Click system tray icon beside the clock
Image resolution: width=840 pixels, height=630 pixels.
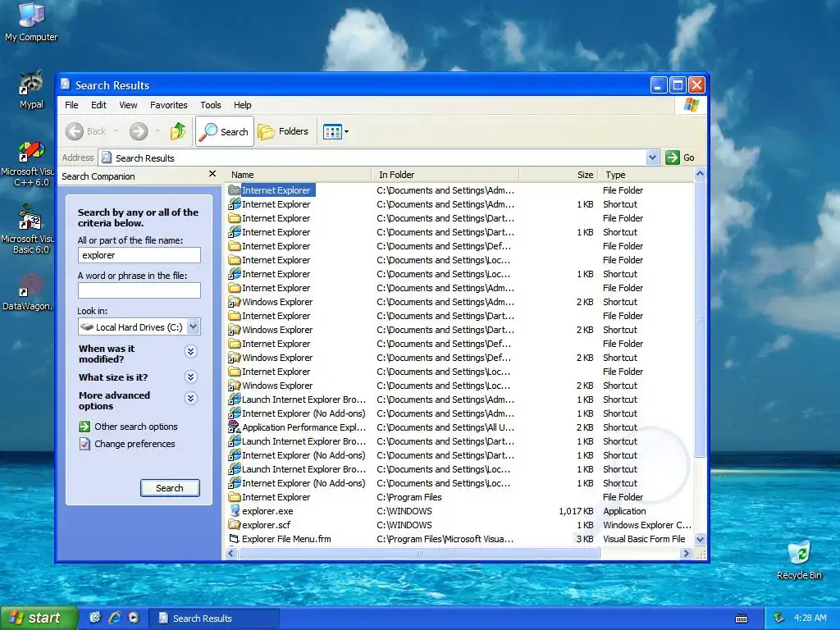pyautogui.click(x=779, y=618)
